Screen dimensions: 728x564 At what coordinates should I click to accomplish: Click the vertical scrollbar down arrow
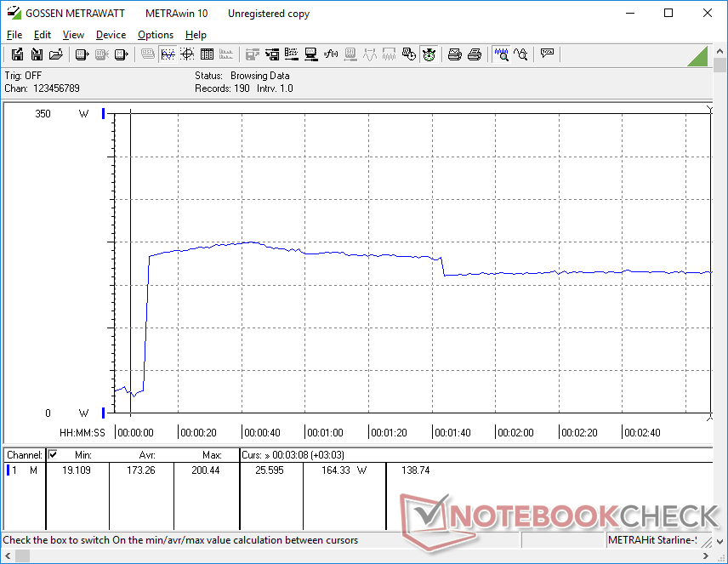720,542
